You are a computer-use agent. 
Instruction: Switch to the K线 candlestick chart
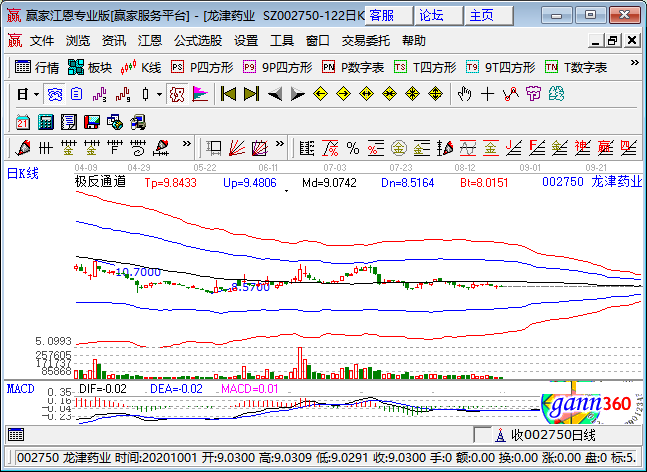(x=140, y=67)
